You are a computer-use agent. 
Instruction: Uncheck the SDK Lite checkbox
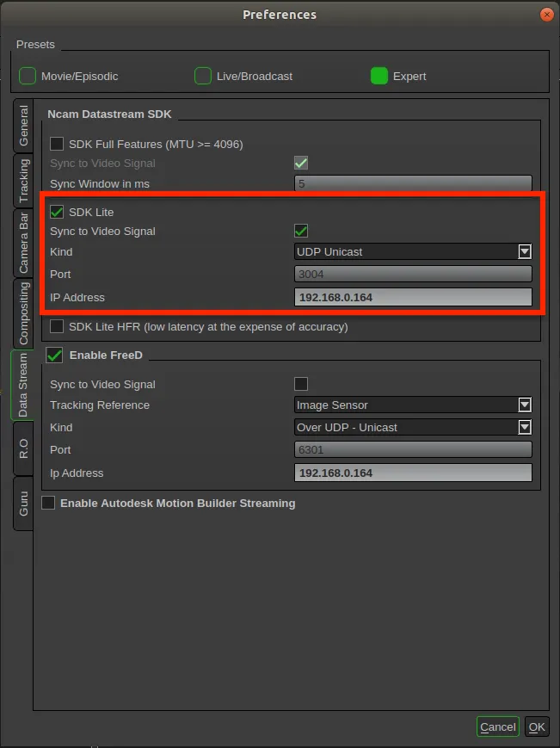click(57, 212)
